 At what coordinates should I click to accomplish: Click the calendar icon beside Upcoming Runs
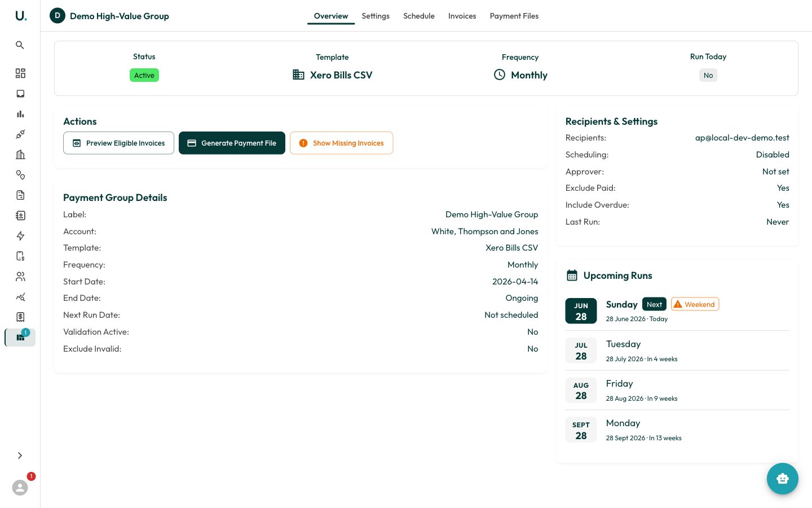pyautogui.click(x=572, y=275)
